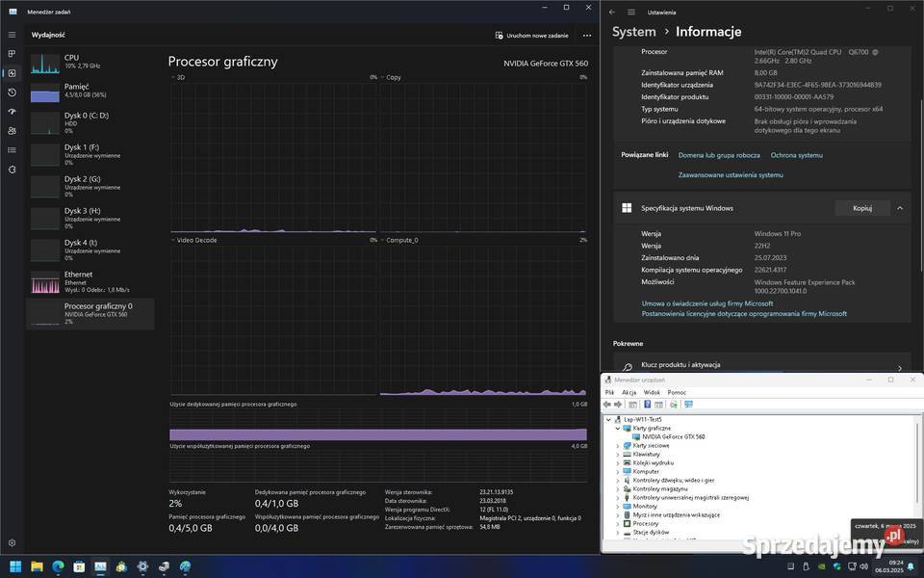Open Akcja menu in Device Manager
Screen dimensions: 924x578
pos(629,392)
